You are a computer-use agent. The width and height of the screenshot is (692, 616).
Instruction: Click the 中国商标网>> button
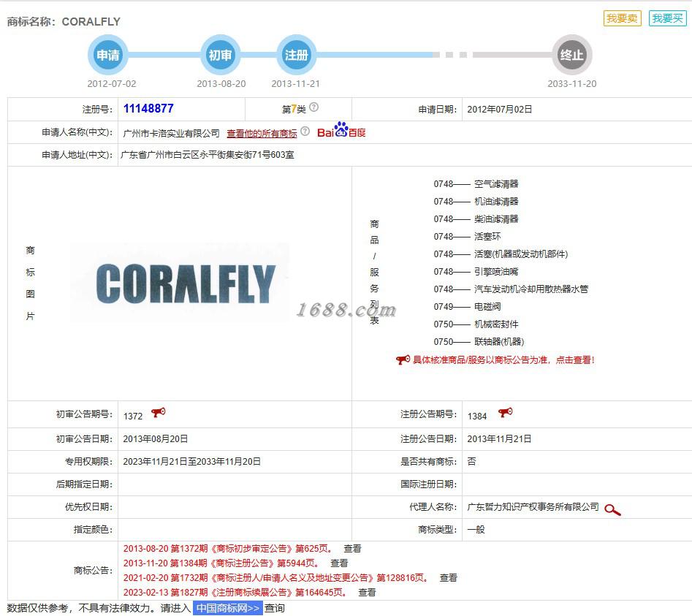(228, 608)
